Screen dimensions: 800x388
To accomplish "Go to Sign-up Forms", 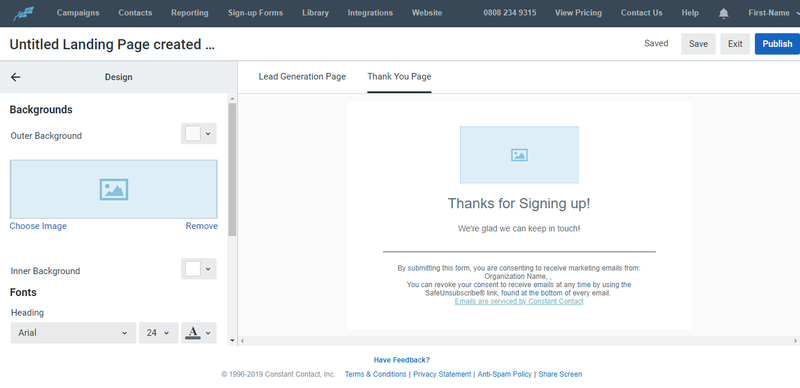I will 255,13.
